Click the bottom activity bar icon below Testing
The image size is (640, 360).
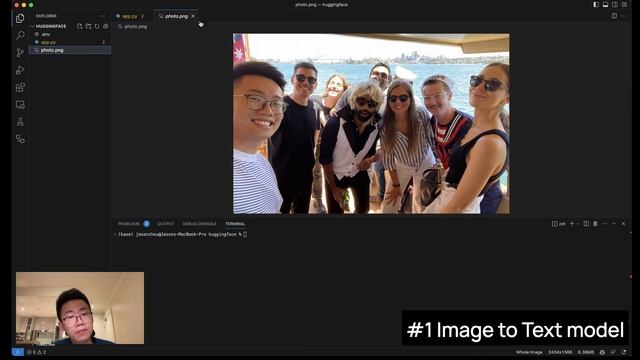(x=20, y=139)
